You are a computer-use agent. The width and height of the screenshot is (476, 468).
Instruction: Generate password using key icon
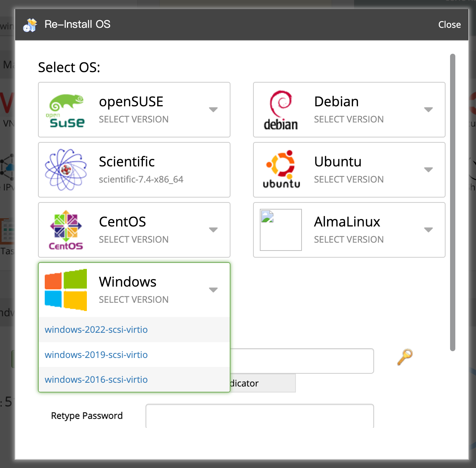[x=405, y=357]
